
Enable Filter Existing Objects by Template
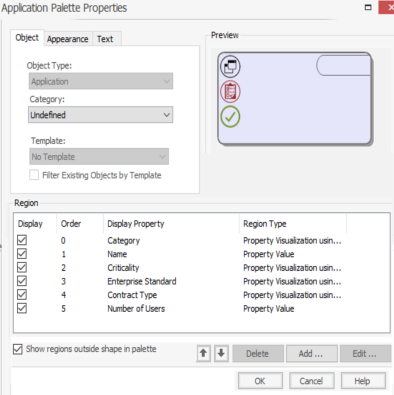pos(34,175)
